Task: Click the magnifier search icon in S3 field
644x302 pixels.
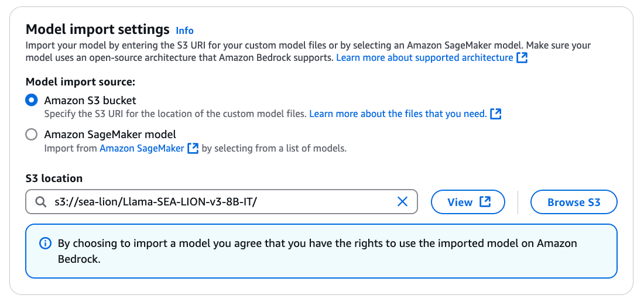Action: tap(40, 202)
